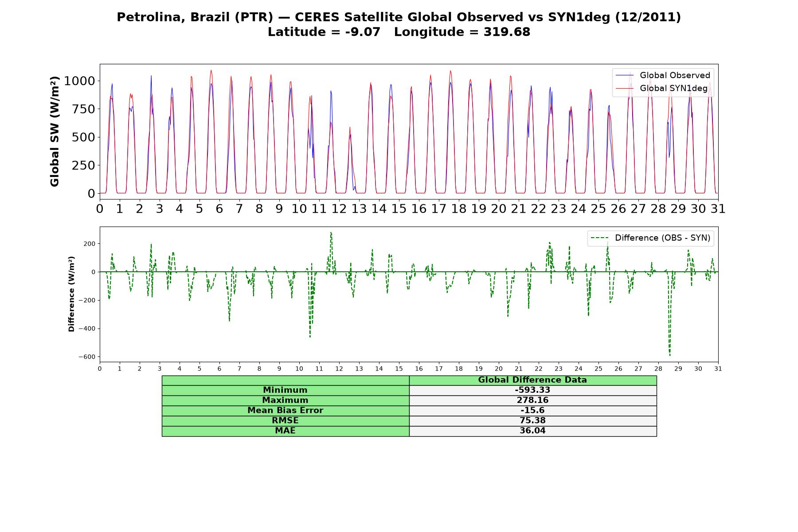The height and width of the screenshot is (532, 798).
Task: Click the Global Observed legend entry
Action: coord(663,75)
